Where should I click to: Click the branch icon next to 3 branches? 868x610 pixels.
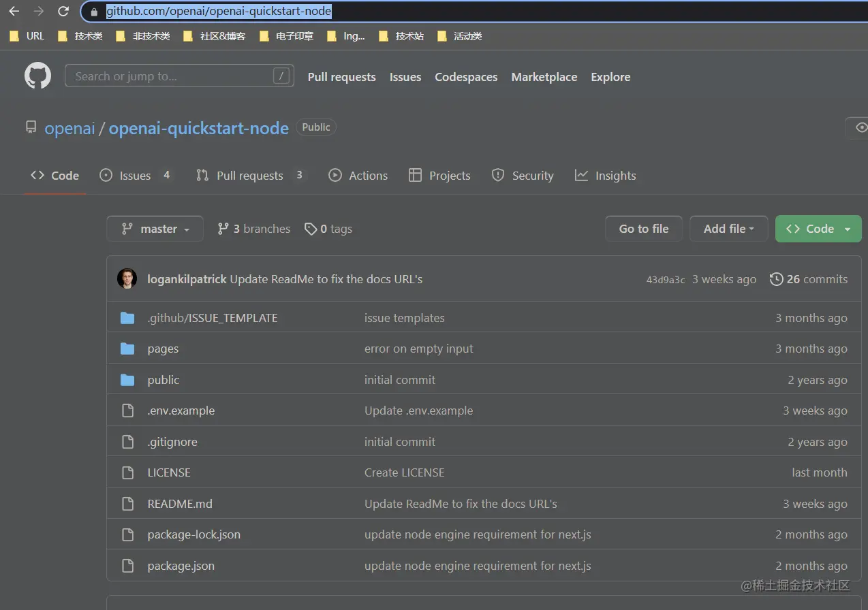click(x=223, y=229)
